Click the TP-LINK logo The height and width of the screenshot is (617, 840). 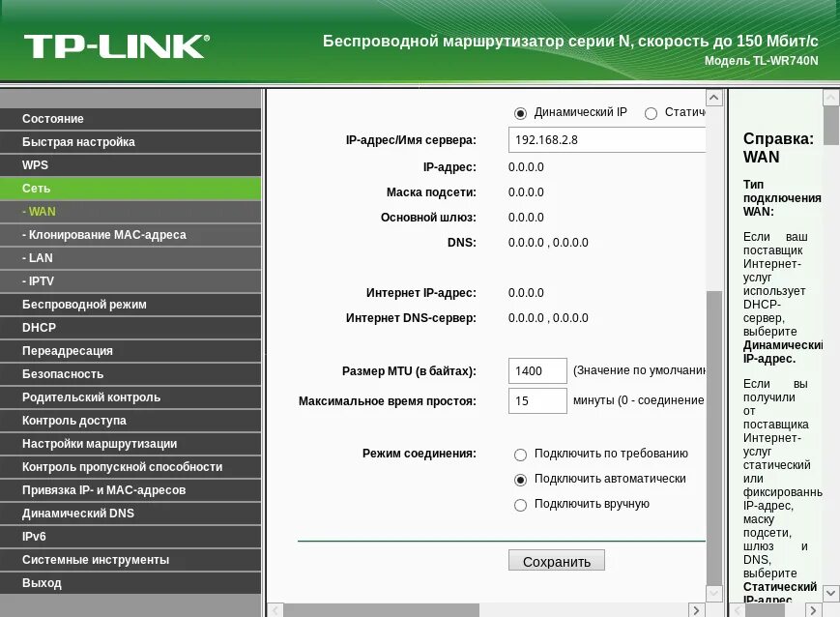tap(117, 46)
